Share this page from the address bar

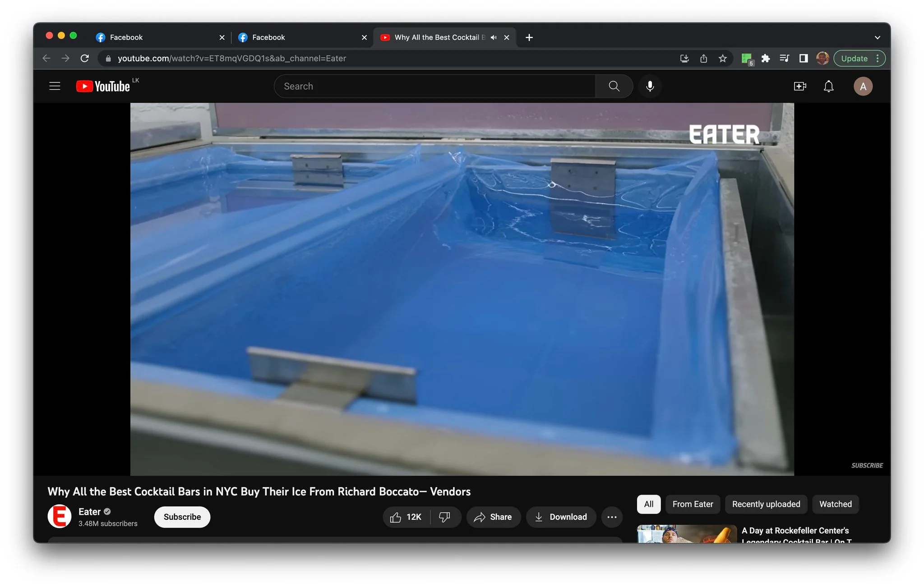click(x=703, y=58)
